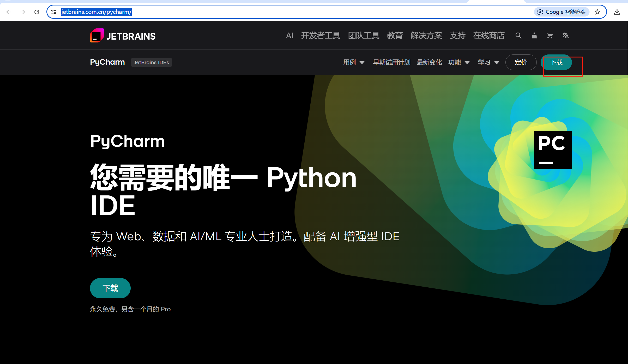Click the 定价 pricing button

coord(521,62)
